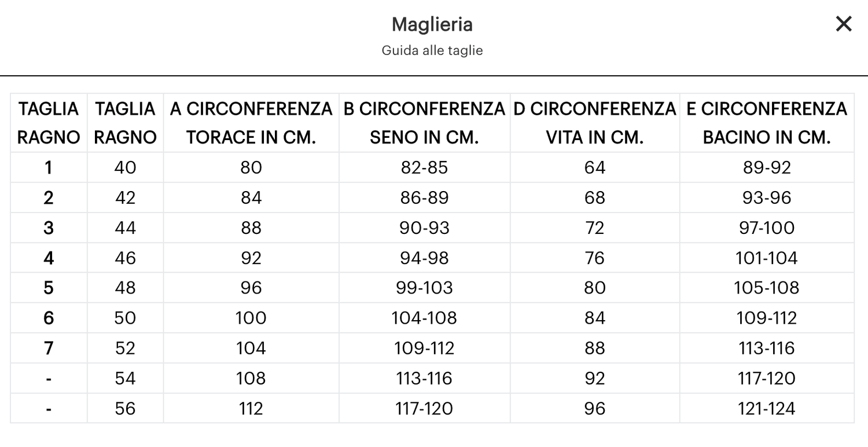Screen dimensions: 868x447
Task: Select the 'A Circonferenza Torace' column header
Action: (x=251, y=123)
